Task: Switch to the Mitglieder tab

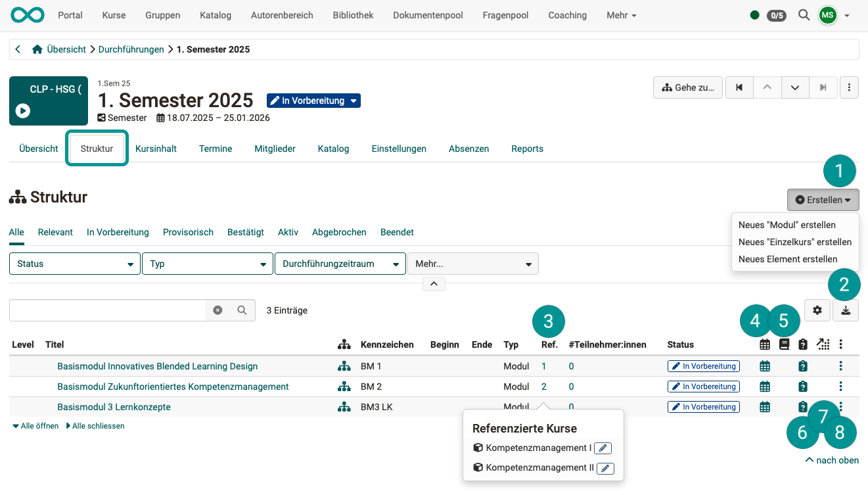Action: (275, 149)
